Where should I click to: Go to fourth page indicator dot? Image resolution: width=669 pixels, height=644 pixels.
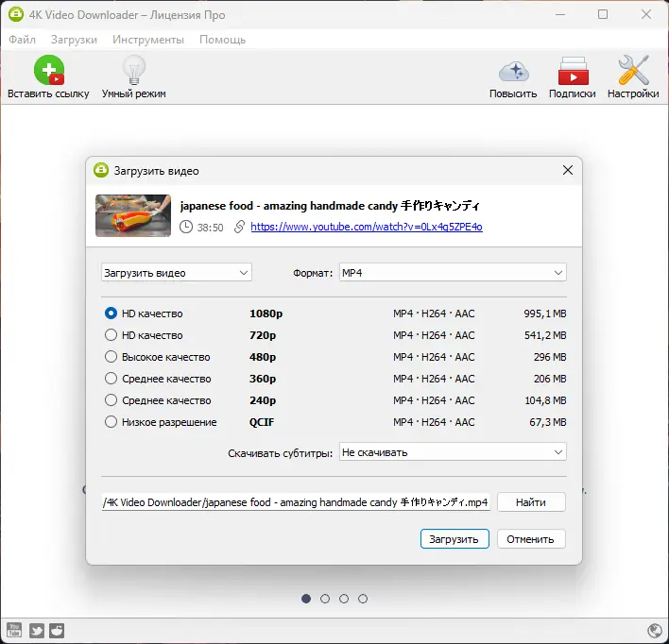click(x=363, y=599)
